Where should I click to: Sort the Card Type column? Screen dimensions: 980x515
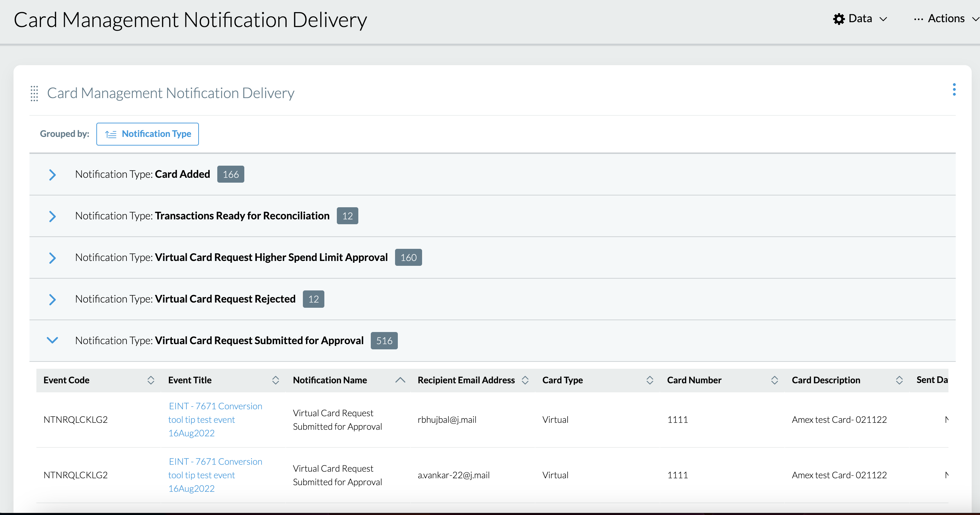click(650, 380)
